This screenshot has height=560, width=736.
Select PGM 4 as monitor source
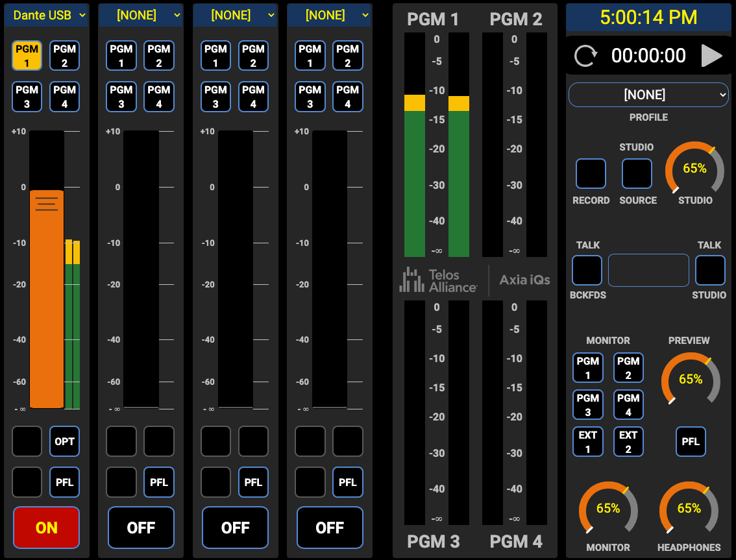click(628, 405)
